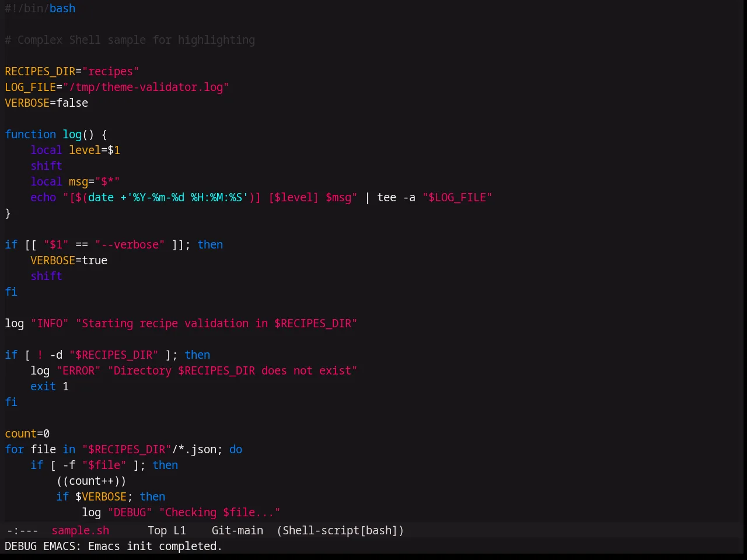Click 'local level=$1' line
The image size is (747, 560).
click(x=75, y=150)
